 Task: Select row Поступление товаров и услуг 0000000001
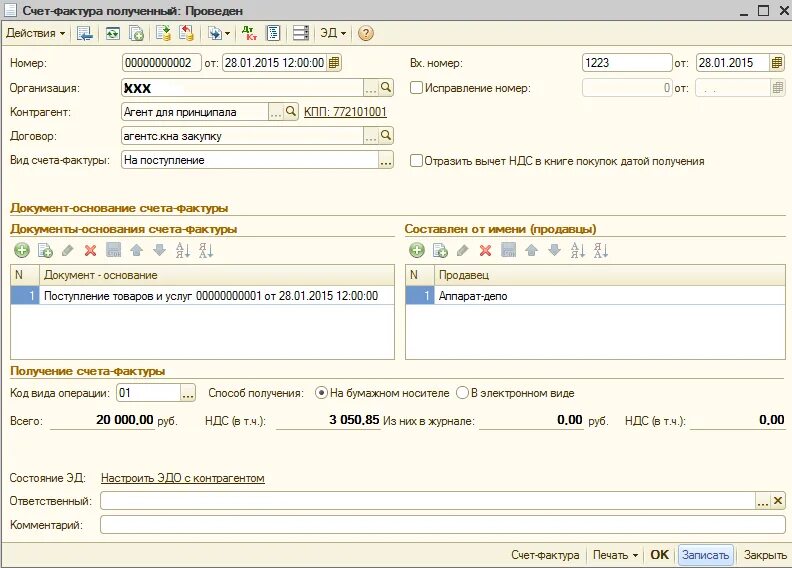pos(202,296)
